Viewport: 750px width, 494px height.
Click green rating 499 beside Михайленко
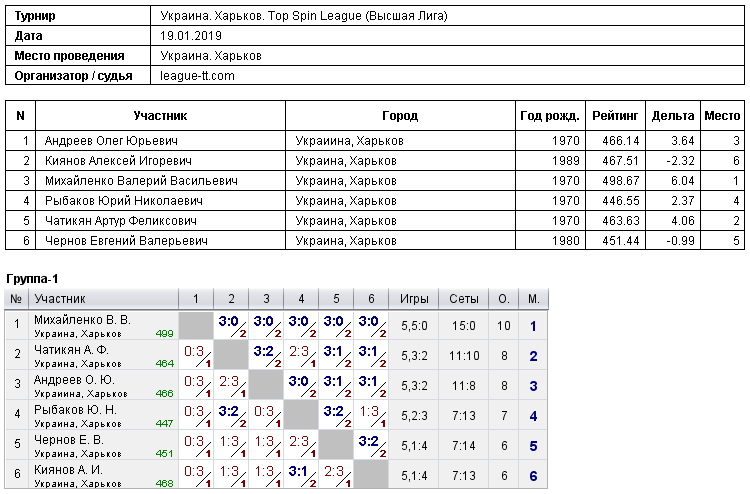[165, 333]
